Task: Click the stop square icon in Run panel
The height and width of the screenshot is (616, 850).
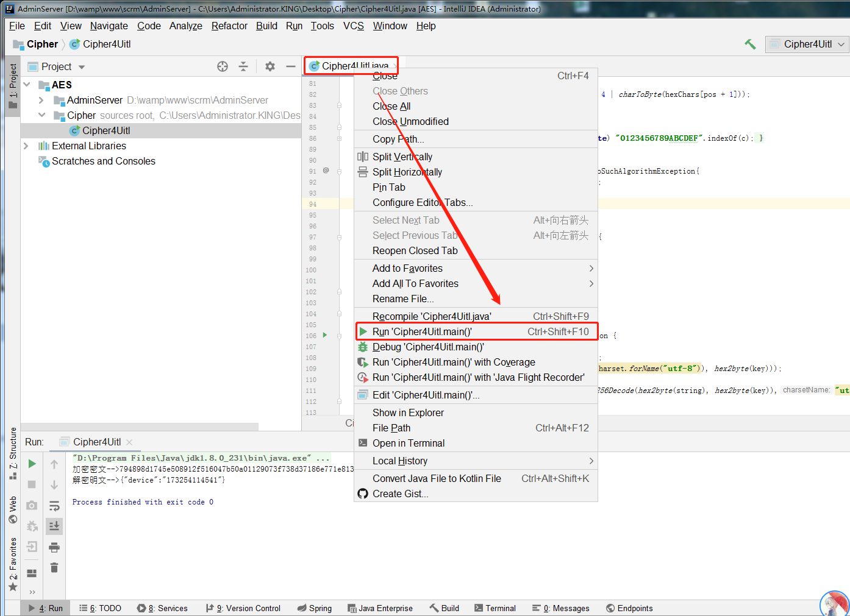Action: point(32,484)
